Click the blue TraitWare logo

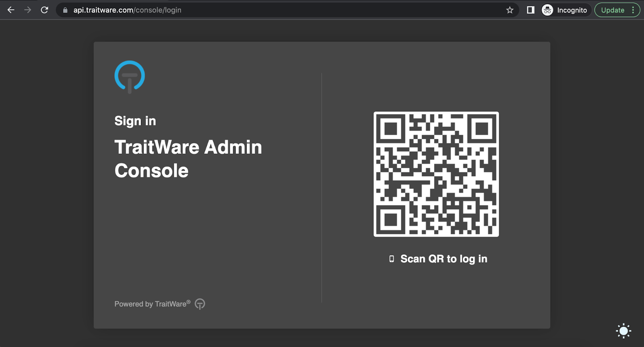(130, 76)
